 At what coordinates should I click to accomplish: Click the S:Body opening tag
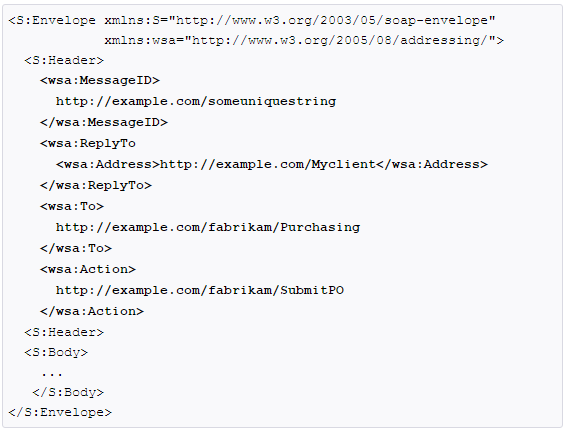coord(56,352)
